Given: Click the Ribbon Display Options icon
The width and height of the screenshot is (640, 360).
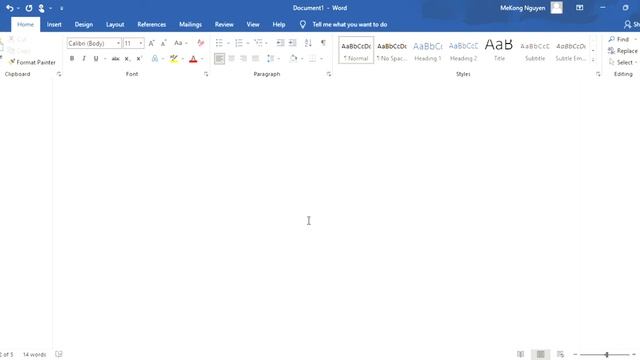Looking at the screenshot, I should [x=580, y=8].
